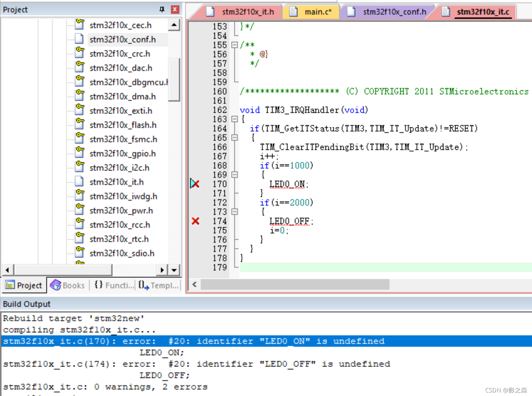
Task: Click '0 warnings, 2 errors' summary line
Action: click(x=105, y=387)
